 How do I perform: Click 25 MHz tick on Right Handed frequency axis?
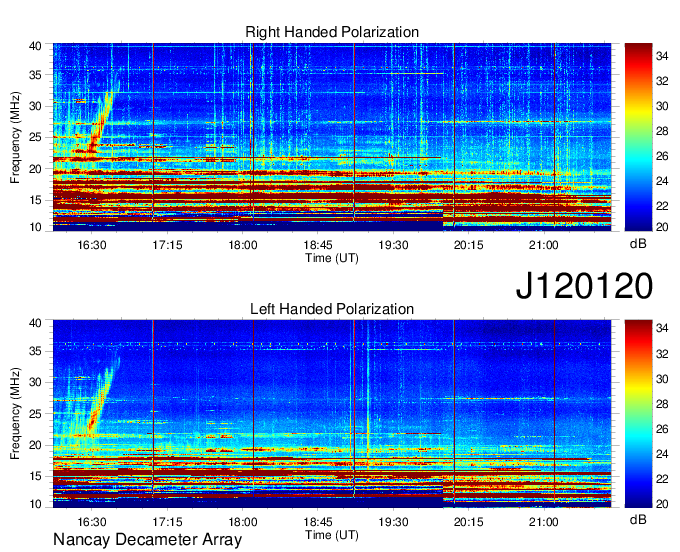point(35,137)
